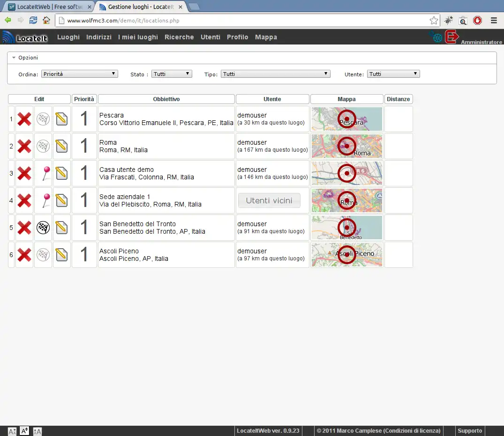Open the browser hamburger menu
The height and width of the screenshot is (436, 504).
click(x=494, y=21)
